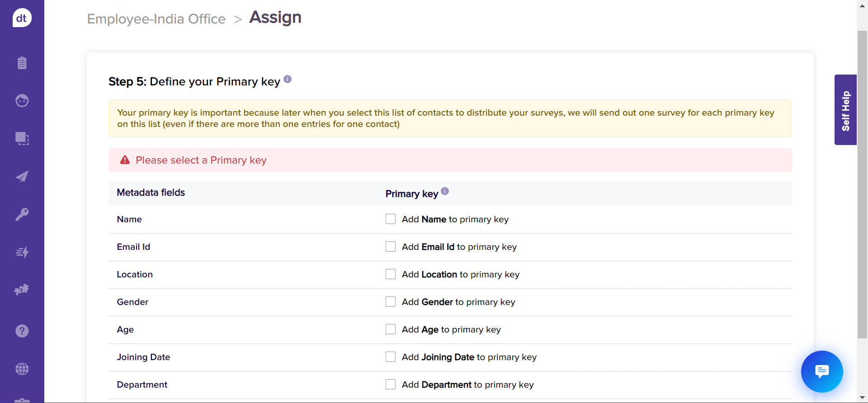Click the puzzle pieces integrations icon
Screen dimensions: 868x403
coord(22,290)
